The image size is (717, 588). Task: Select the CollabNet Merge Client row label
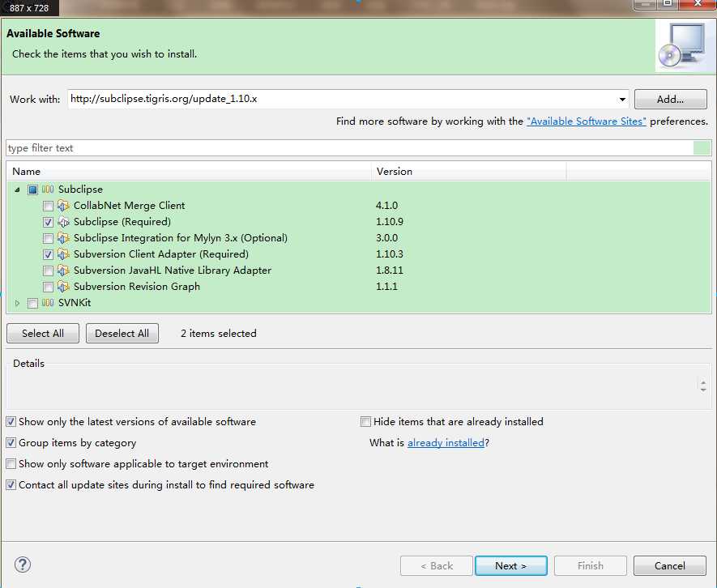click(x=130, y=206)
